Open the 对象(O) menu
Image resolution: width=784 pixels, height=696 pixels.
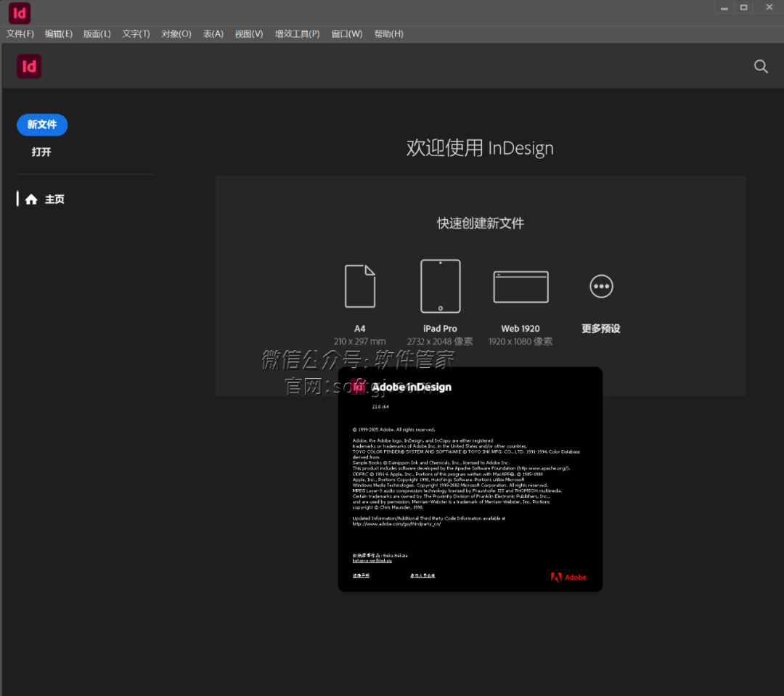pyautogui.click(x=176, y=34)
